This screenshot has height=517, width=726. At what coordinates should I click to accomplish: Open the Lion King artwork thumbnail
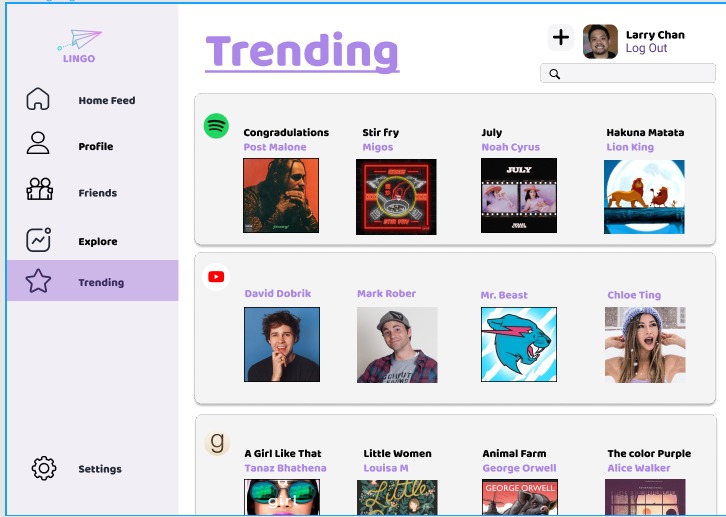645,197
